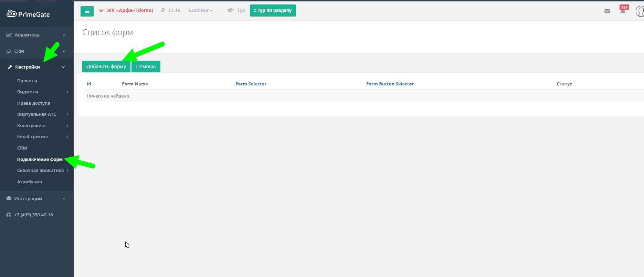Screen dimensions: 644x277
Task: Click ЖК «Арфа» (demo) project name
Action: click(x=130, y=10)
